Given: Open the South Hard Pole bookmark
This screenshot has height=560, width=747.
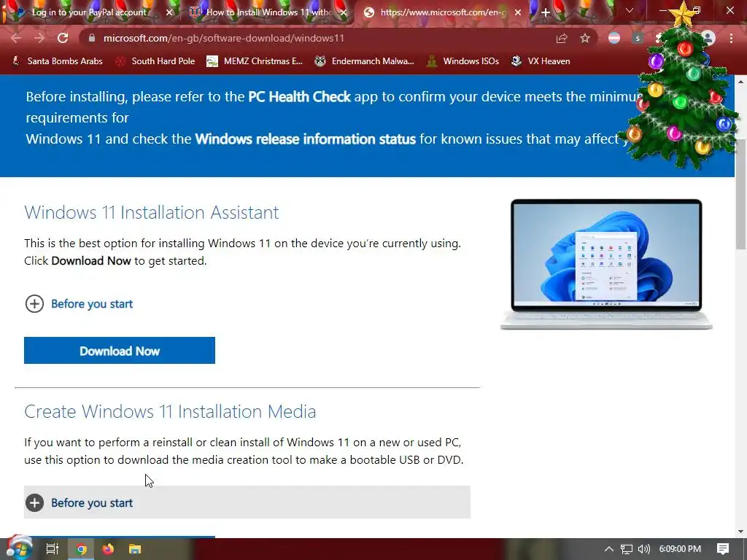Looking at the screenshot, I should coord(155,61).
